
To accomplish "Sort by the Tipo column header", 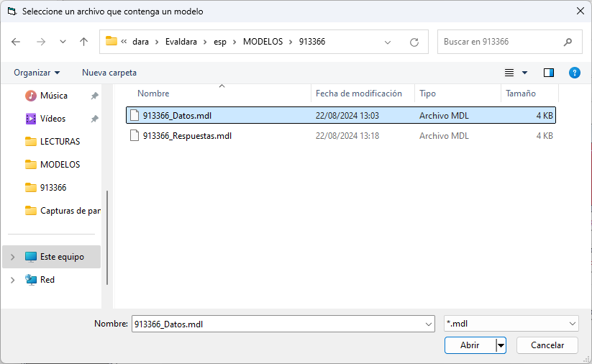I will (427, 94).
